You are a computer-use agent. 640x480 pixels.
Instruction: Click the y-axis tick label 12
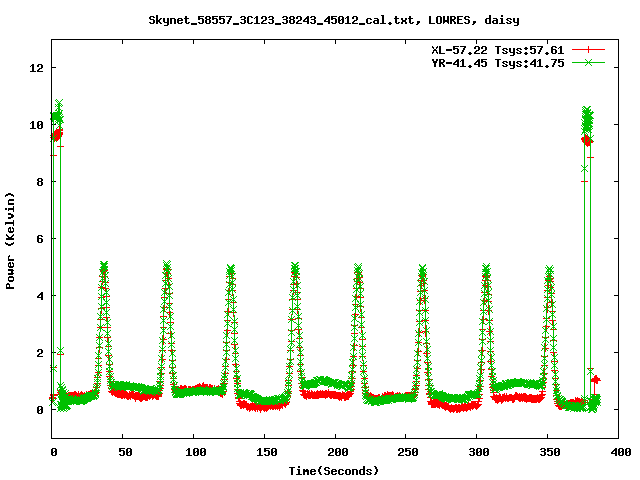click(36, 68)
